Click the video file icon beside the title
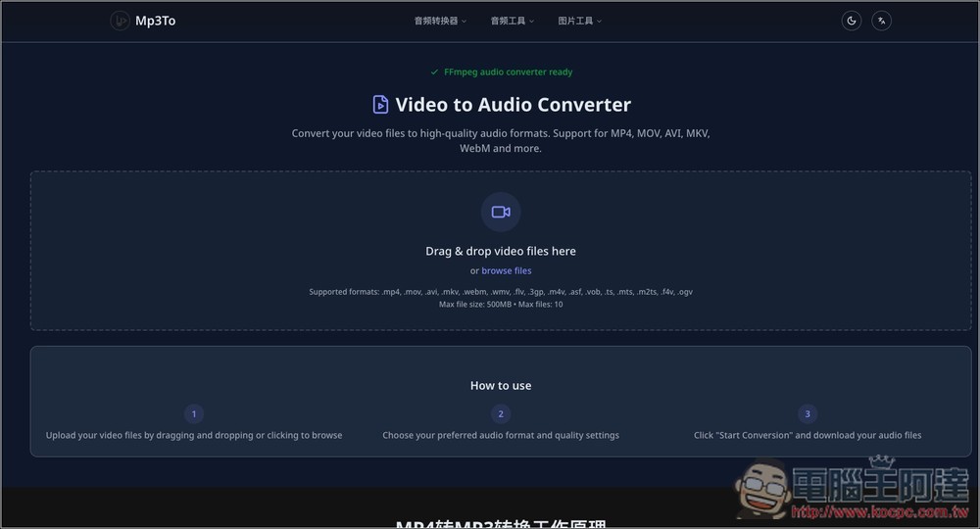 [380, 104]
